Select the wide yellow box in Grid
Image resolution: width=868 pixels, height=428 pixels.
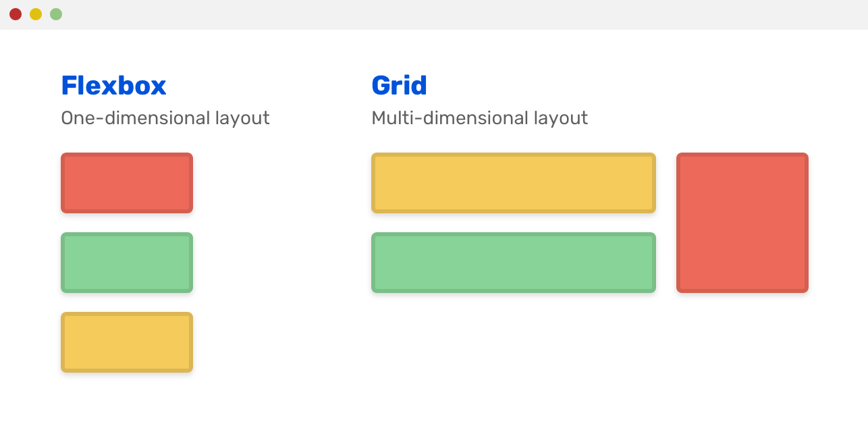(x=514, y=183)
